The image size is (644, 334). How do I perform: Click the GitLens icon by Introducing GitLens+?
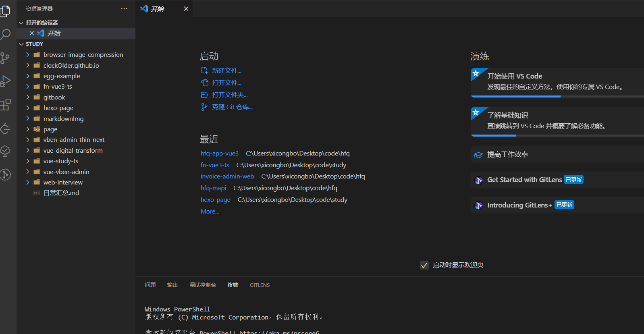(x=479, y=205)
